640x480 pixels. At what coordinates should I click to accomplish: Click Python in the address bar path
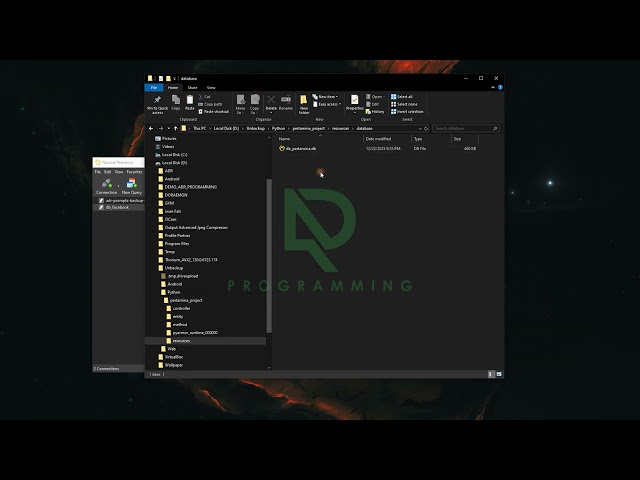coord(278,128)
